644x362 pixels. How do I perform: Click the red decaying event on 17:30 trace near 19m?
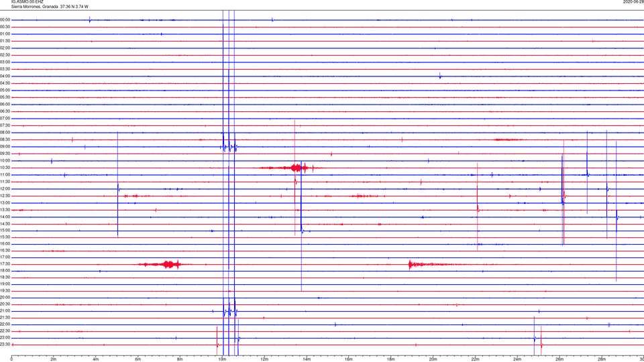[435, 264]
